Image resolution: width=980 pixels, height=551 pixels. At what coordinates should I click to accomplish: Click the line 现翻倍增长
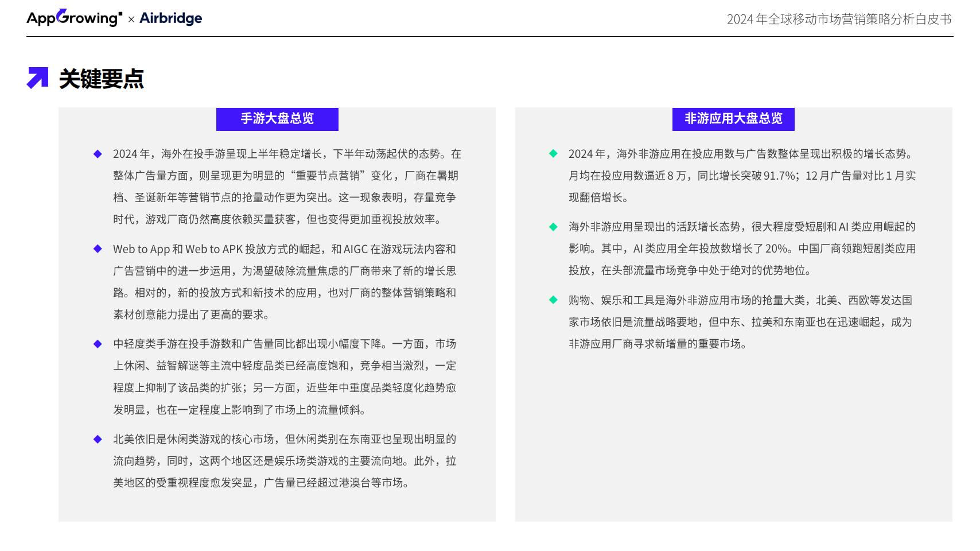click(x=600, y=197)
